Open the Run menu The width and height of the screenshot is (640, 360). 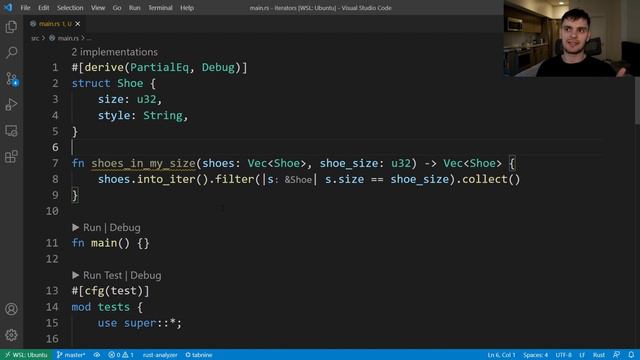[134, 8]
